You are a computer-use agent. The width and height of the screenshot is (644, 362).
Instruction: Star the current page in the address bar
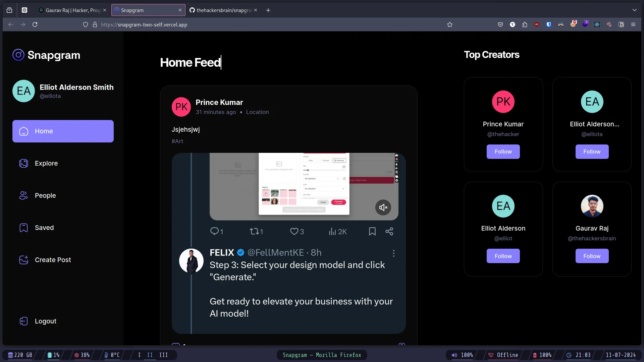[x=450, y=24]
